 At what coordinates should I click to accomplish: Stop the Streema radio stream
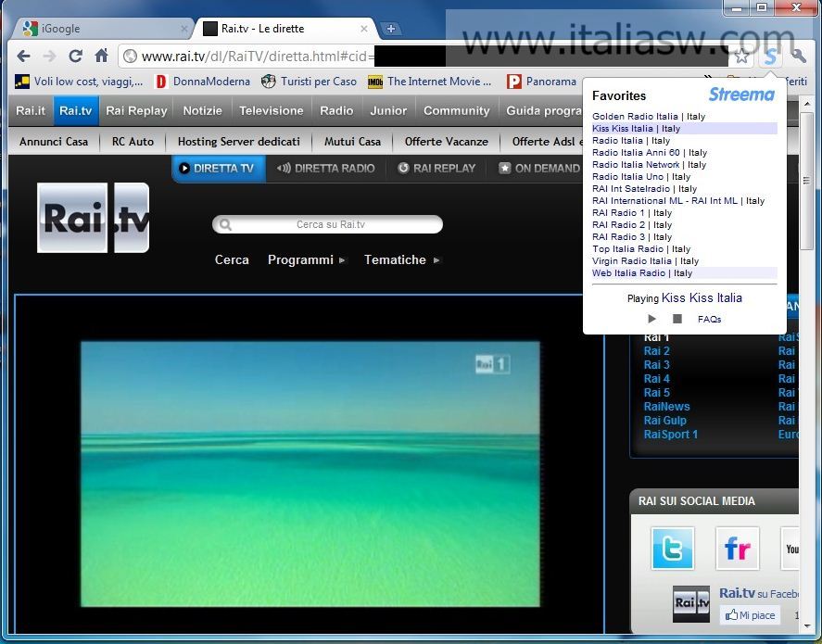(677, 319)
